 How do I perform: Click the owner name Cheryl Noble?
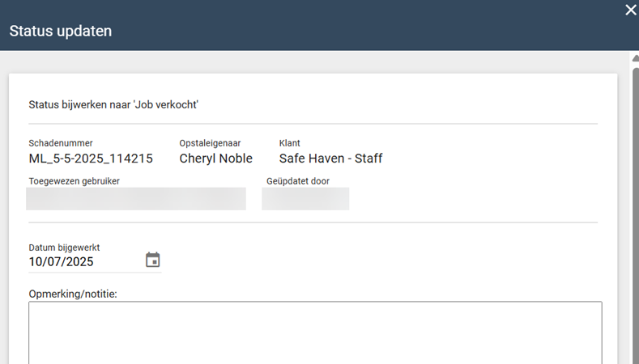(215, 159)
